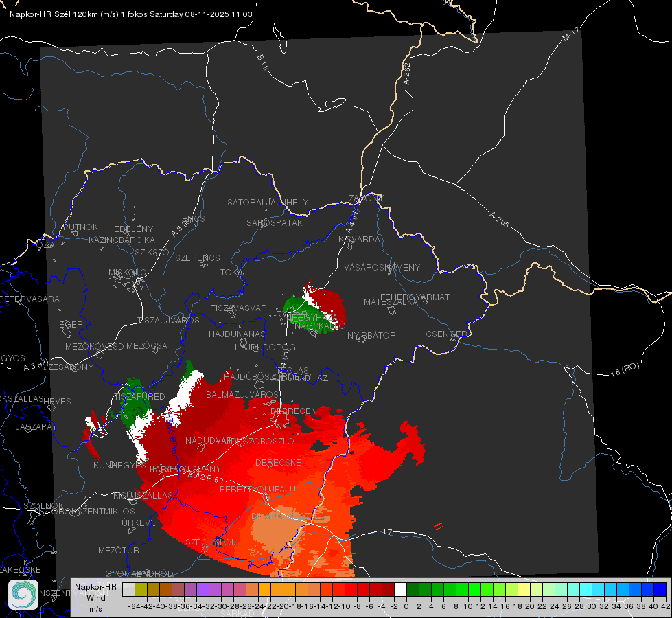
Task: Click the swirl logo icon
Action: (x=23, y=595)
